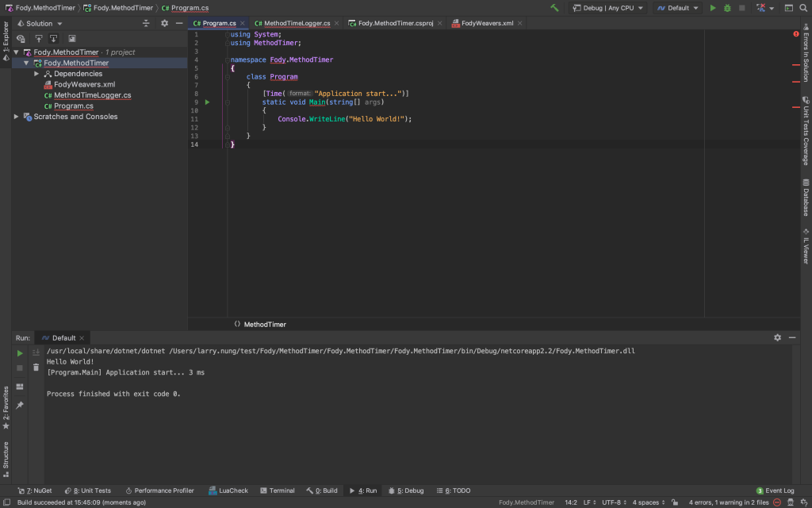Image resolution: width=812 pixels, height=508 pixels.
Task: Click the down-arrow icon in Solution toolbar
Action: click(53, 38)
